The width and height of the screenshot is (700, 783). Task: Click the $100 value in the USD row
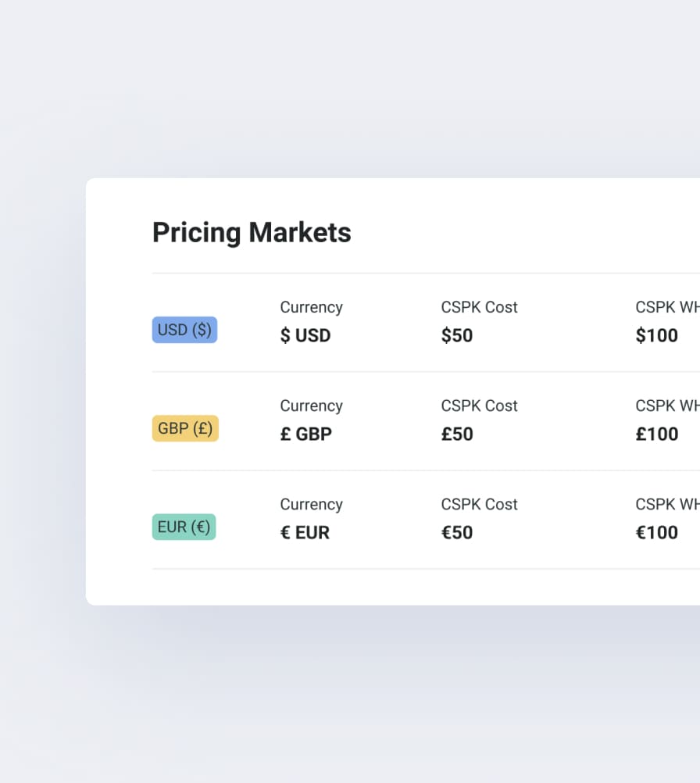(656, 336)
